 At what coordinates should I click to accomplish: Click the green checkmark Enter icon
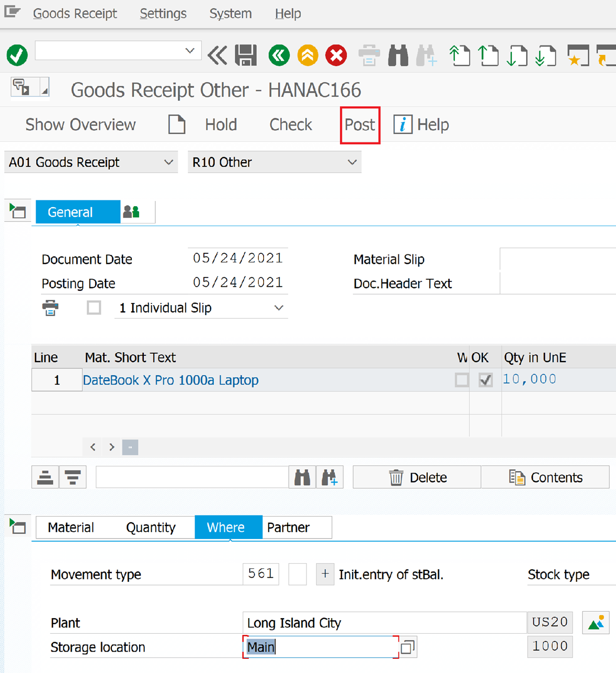[17, 55]
